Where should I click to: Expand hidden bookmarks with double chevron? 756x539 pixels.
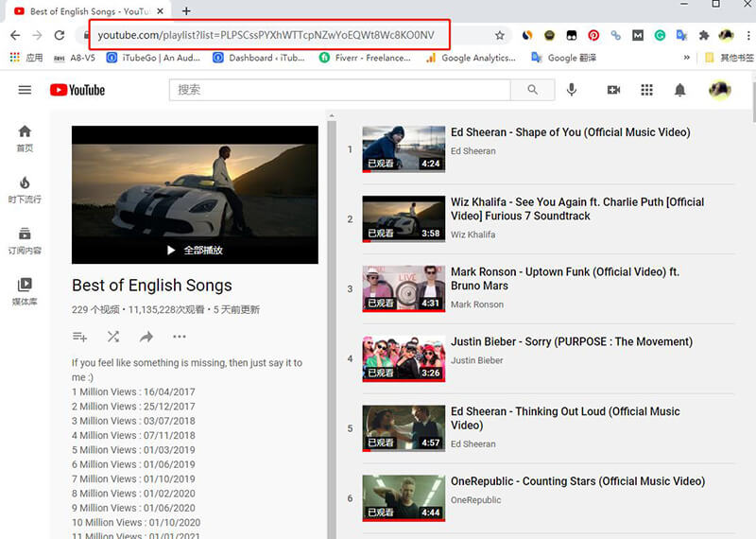click(687, 58)
